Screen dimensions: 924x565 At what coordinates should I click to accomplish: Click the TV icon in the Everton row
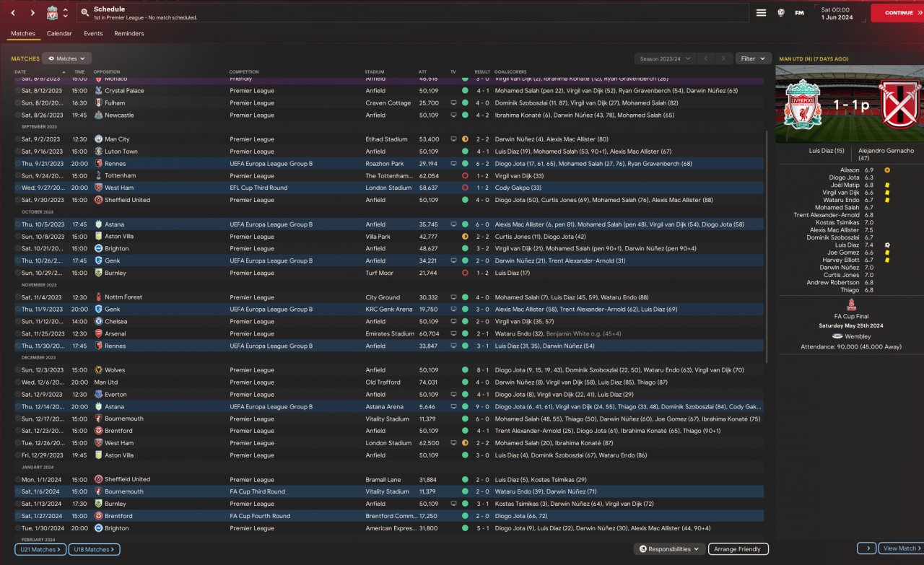tap(453, 395)
